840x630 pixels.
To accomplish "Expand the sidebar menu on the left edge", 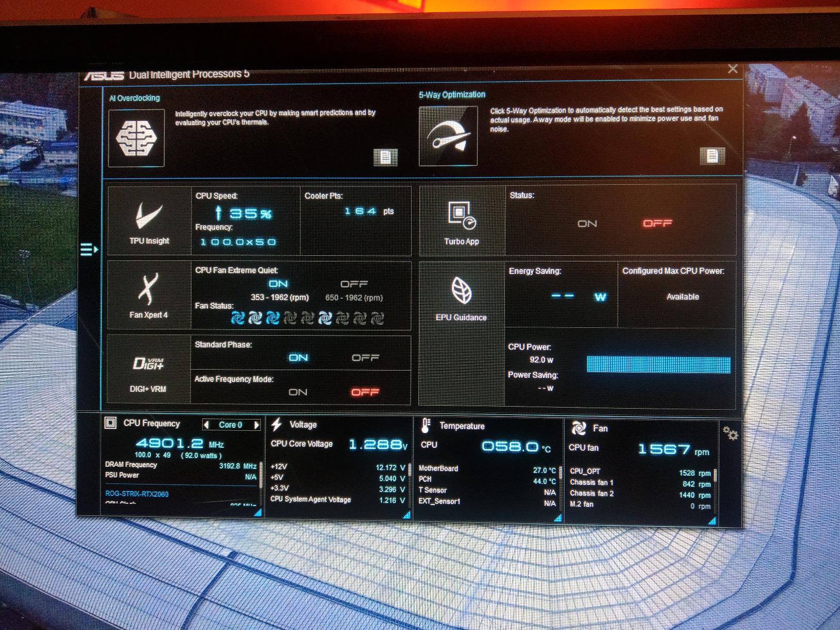I will (89, 249).
